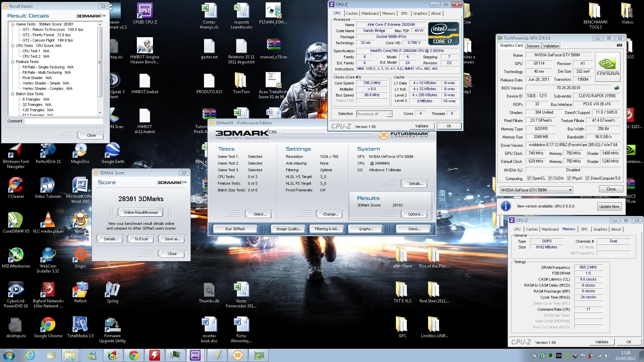Click To Excel in 3DMark Score

141,239
